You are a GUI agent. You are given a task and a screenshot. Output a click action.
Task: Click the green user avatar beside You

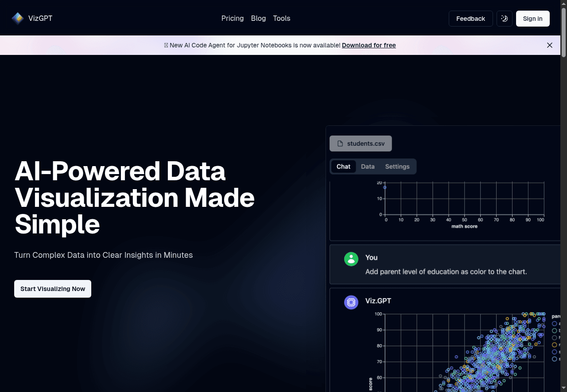[351, 259]
